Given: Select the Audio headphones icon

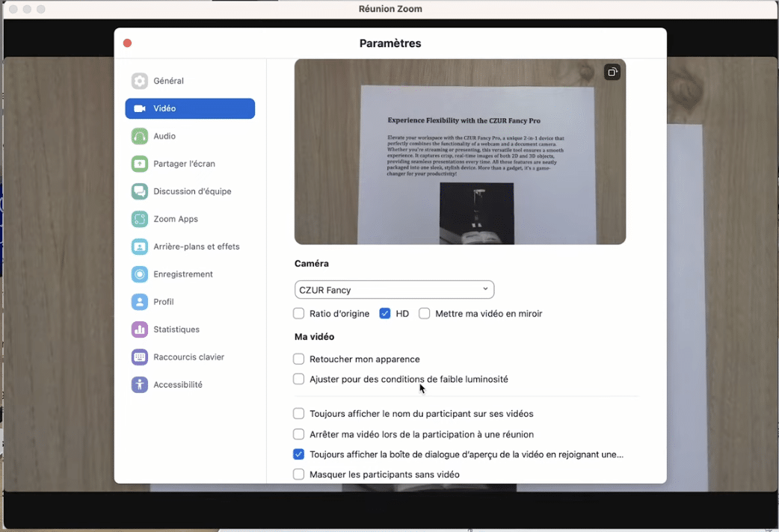Looking at the screenshot, I should (140, 136).
